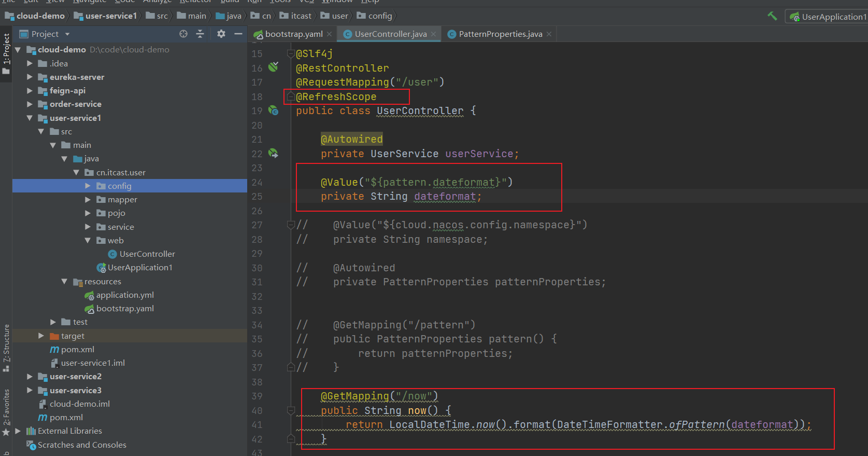Click fold marker beside line 27 comment
Screen dimensions: 868x456
click(x=291, y=225)
